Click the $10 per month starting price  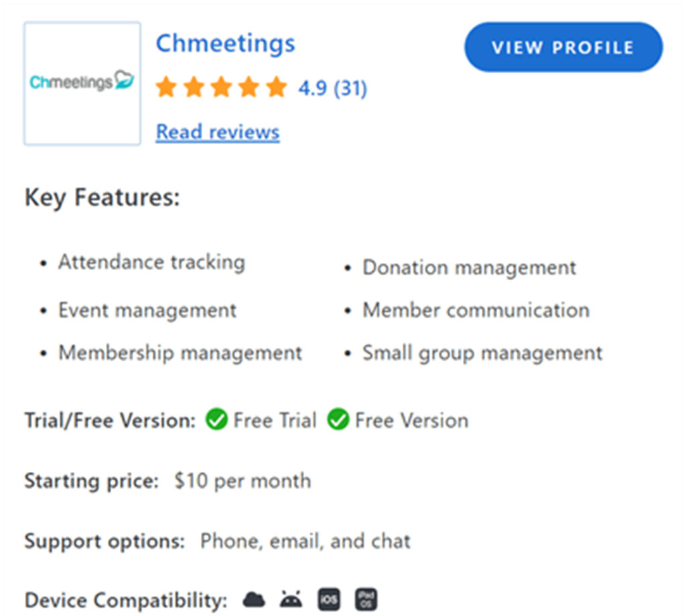point(243,481)
